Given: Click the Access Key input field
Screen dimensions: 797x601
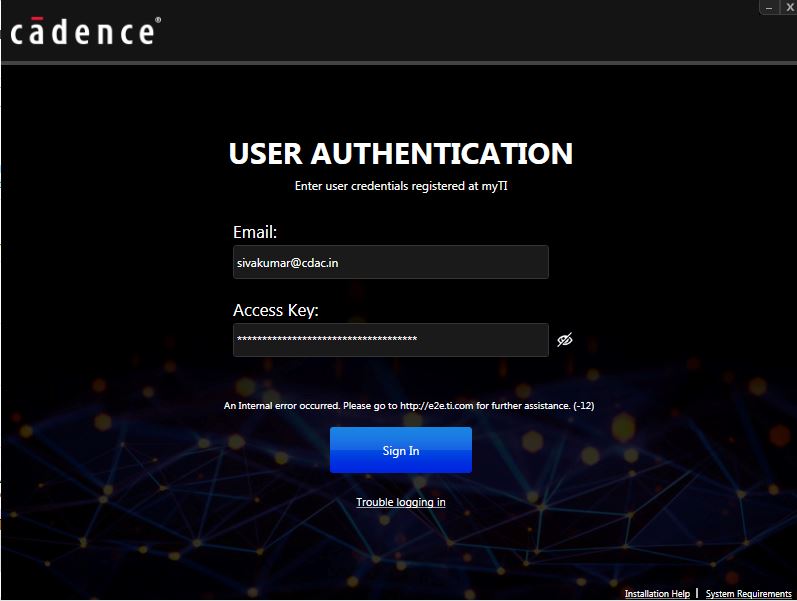Looking at the screenshot, I should 390,340.
